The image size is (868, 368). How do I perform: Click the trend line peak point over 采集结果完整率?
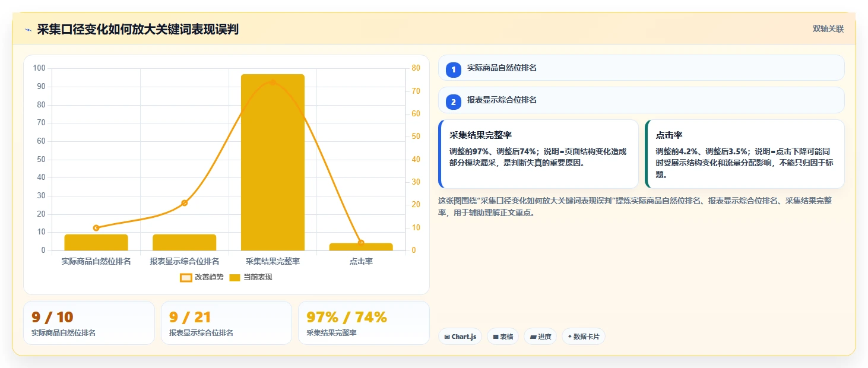coord(273,82)
